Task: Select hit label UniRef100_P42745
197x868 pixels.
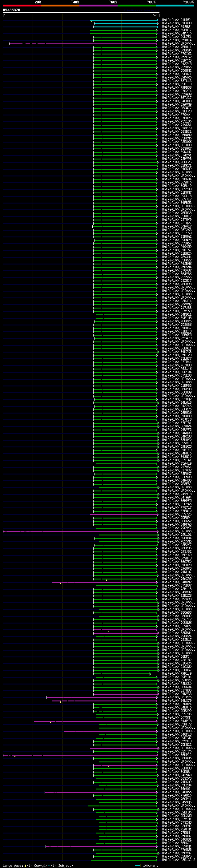Action: (176, 64)
